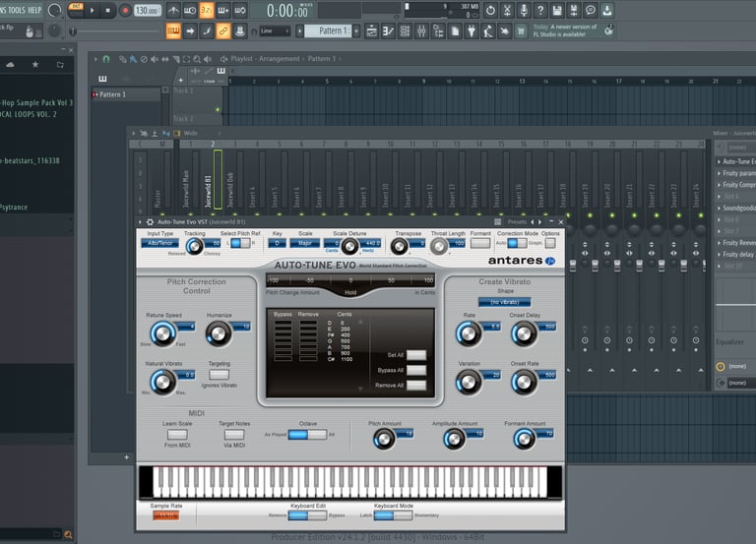756x544 pixels.
Task: Toggle the Playlist magnet snap icon
Action: (x=106, y=59)
